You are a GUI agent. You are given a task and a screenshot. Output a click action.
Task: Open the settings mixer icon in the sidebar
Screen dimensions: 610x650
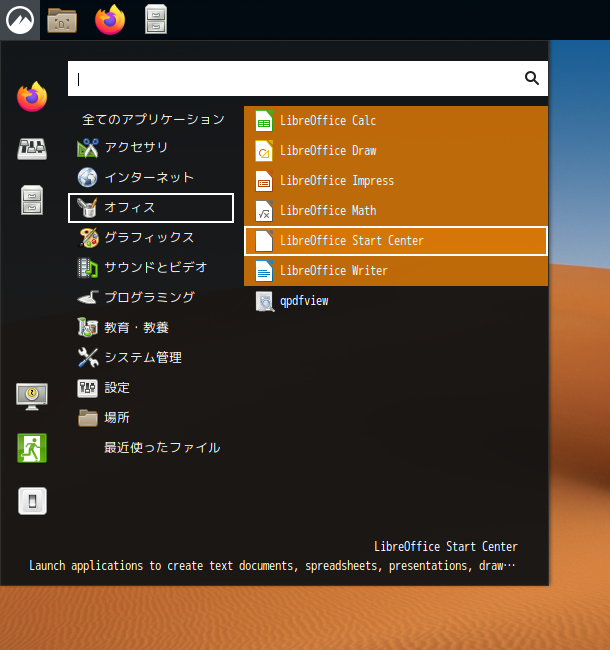(32, 148)
